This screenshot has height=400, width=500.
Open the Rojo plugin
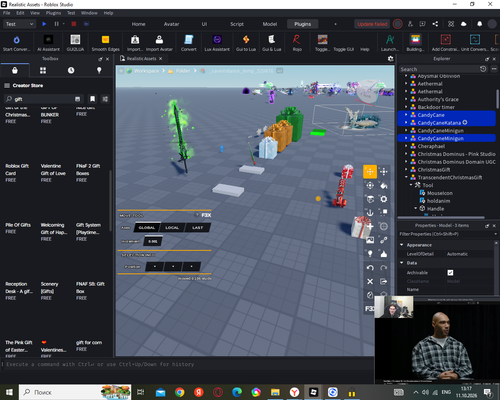tap(297, 43)
